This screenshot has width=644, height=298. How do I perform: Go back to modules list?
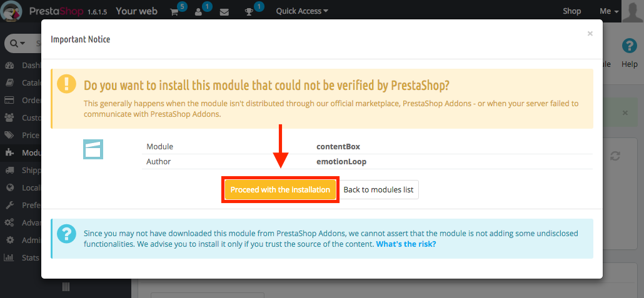point(379,190)
